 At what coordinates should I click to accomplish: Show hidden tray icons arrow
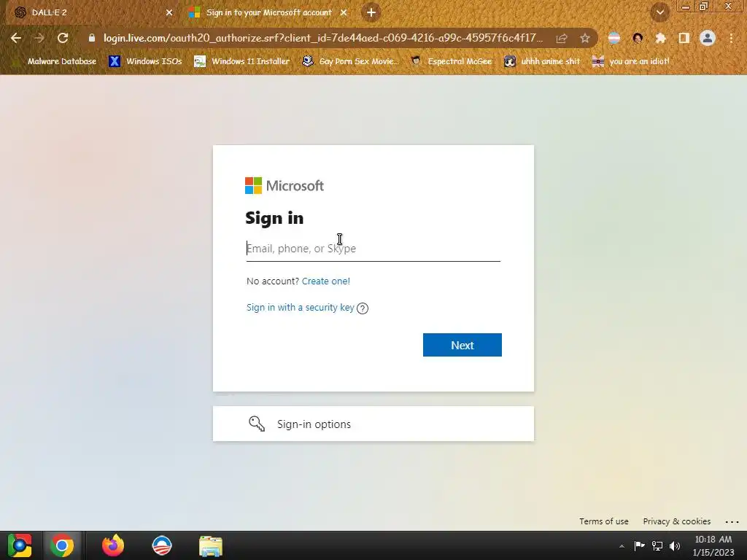(622, 546)
